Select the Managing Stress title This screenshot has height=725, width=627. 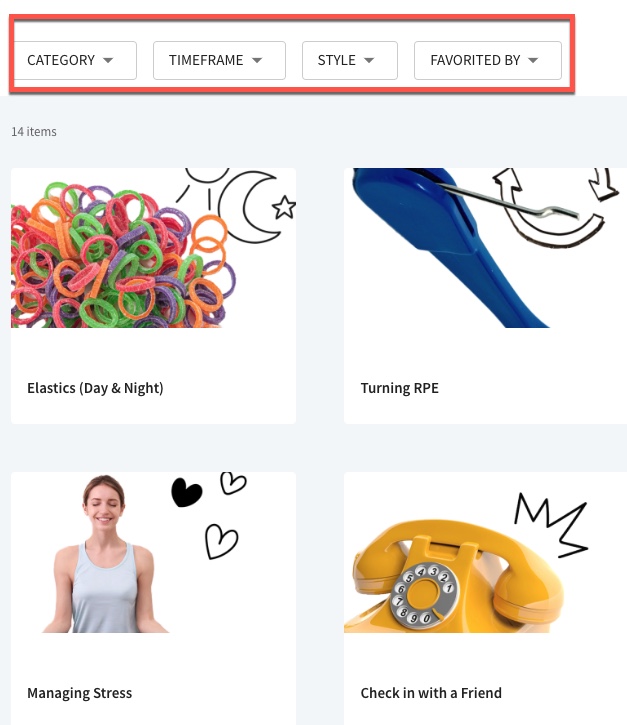80,693
